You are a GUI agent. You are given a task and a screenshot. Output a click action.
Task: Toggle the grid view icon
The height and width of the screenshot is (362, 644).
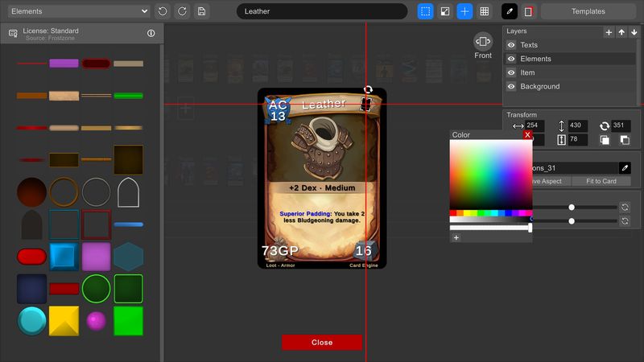click(x=485, y=11)
